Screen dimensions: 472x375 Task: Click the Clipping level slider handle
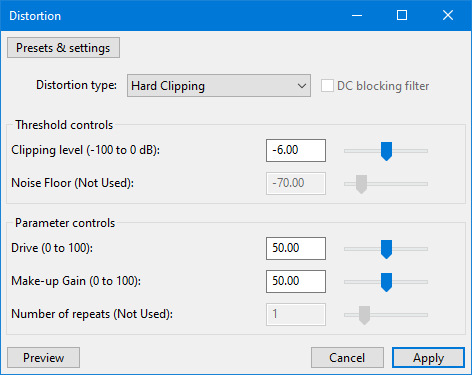click(386, 151)
